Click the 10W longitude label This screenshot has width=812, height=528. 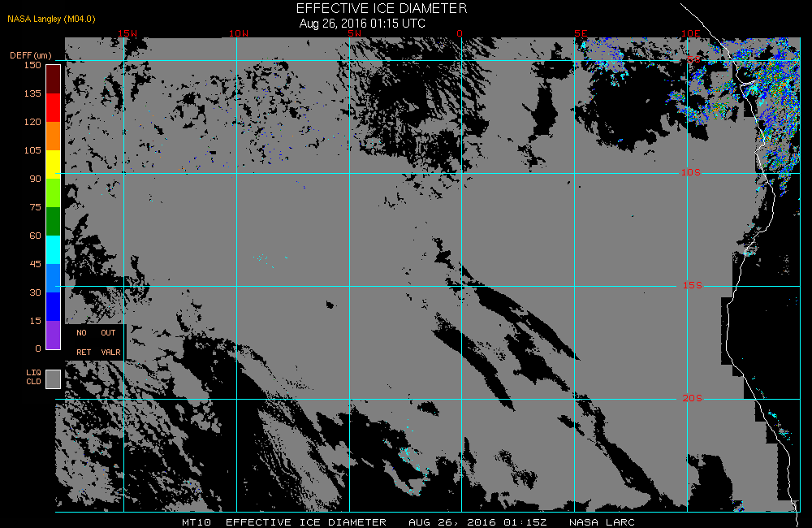pyautogui.click(x=239, y=33)
